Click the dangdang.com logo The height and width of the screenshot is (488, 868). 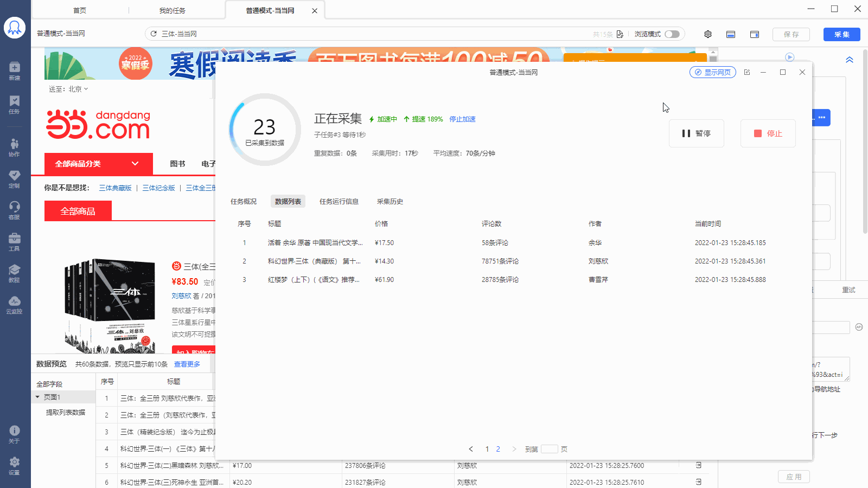pos(98,125)
